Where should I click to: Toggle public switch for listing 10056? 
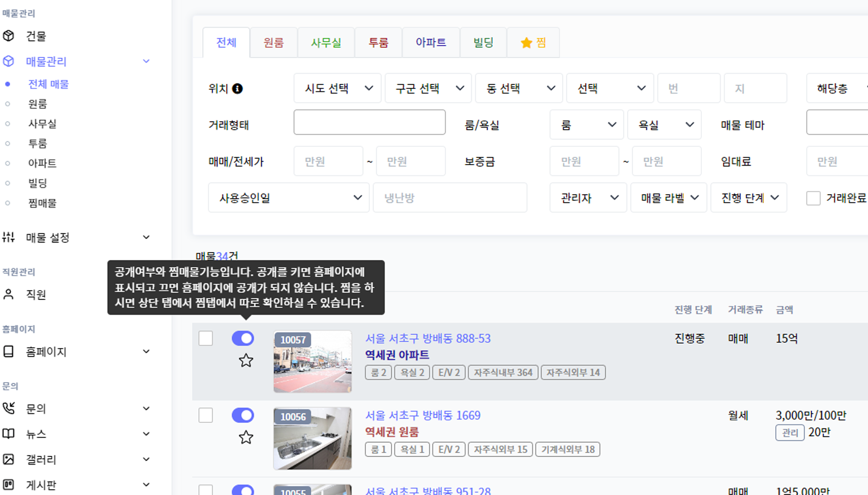point(243,415)
